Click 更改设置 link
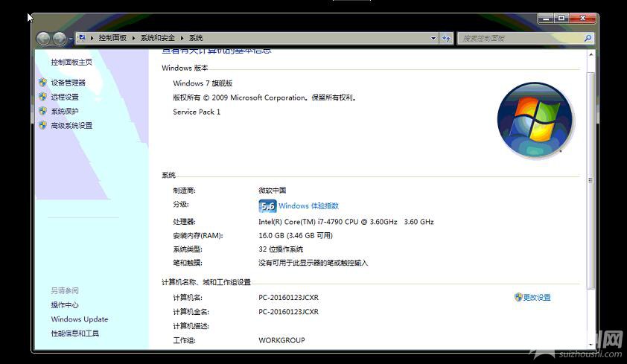This screenshot has height=364, width=627. [537, 297]
